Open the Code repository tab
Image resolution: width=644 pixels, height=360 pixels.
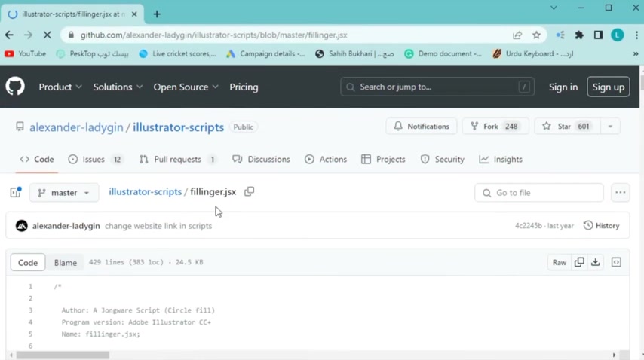[x=37, y=159]
